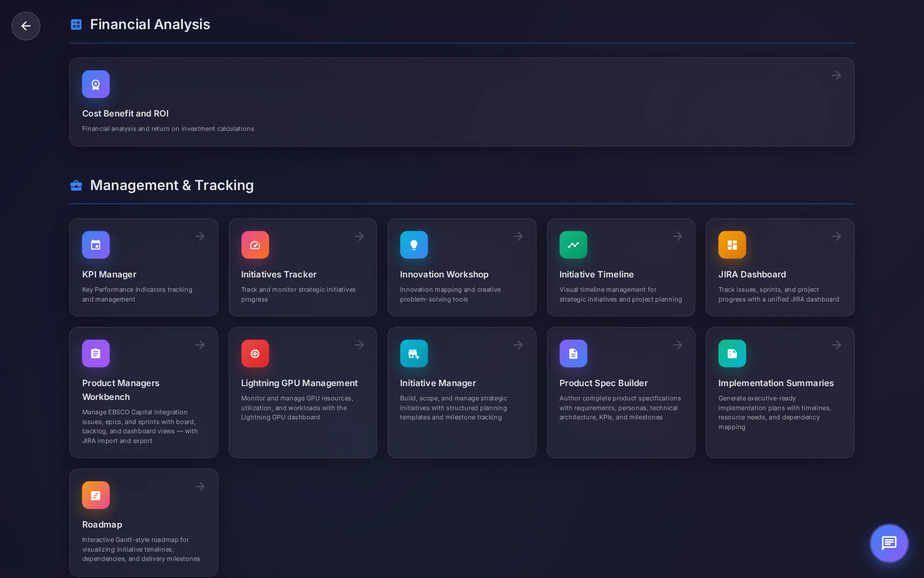Click the Initiative Manager storefront icon

pyautogui.click(x=414, y=353)
